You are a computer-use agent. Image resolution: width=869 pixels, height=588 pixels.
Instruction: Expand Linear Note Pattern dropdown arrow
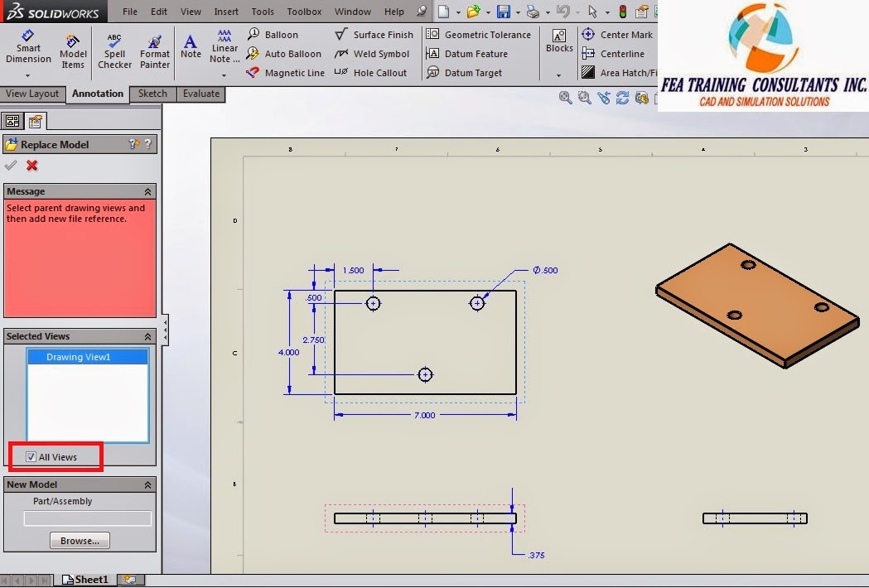tap(224, 75)
